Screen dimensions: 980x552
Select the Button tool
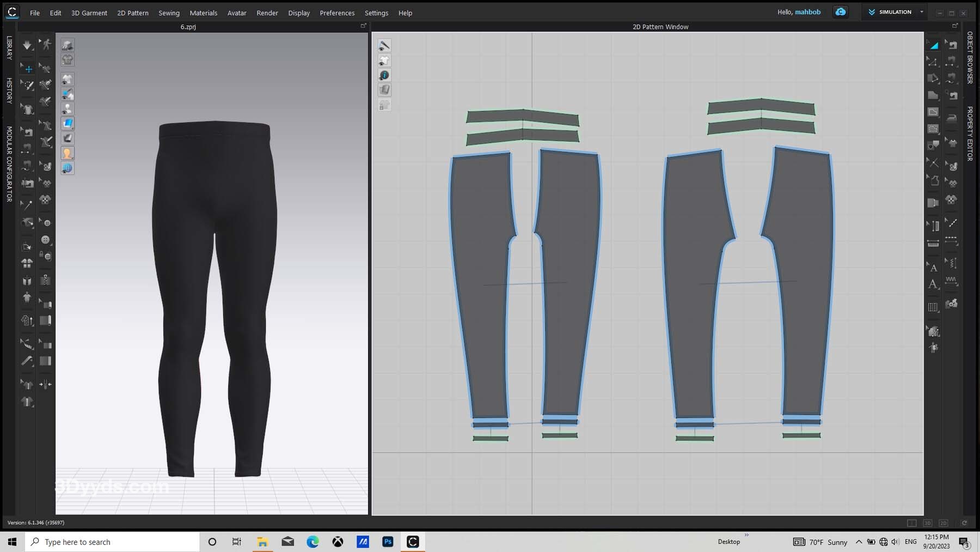click(x=46, y=240)
